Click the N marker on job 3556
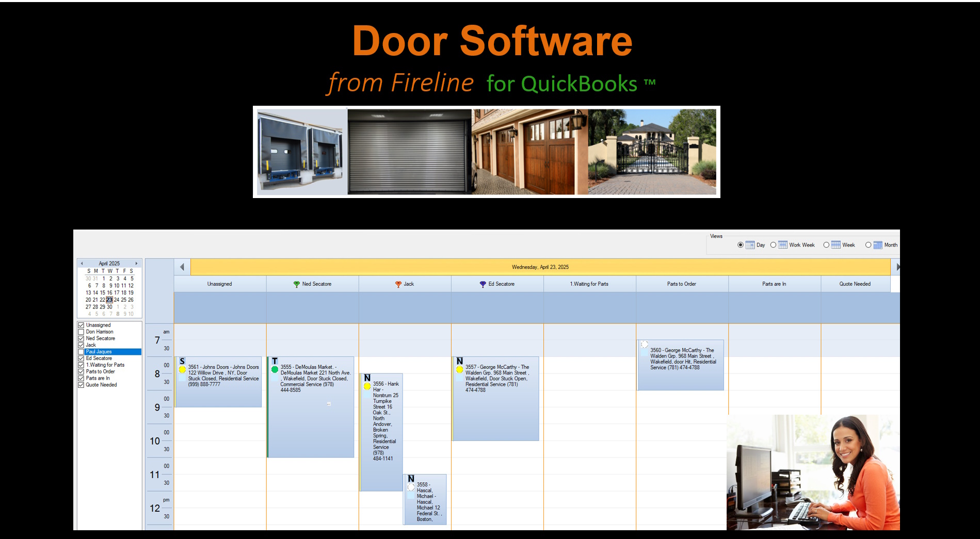The image size is (980, 539). 367,378
